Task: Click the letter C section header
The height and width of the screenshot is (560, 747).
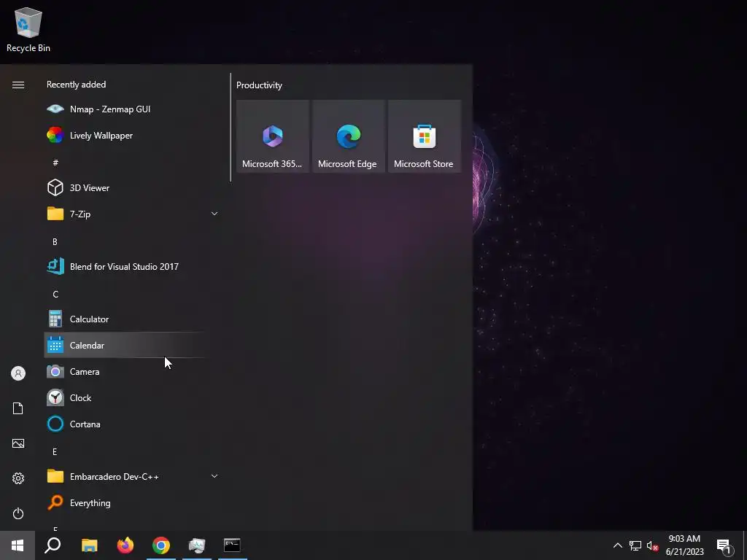Action: 55,294
